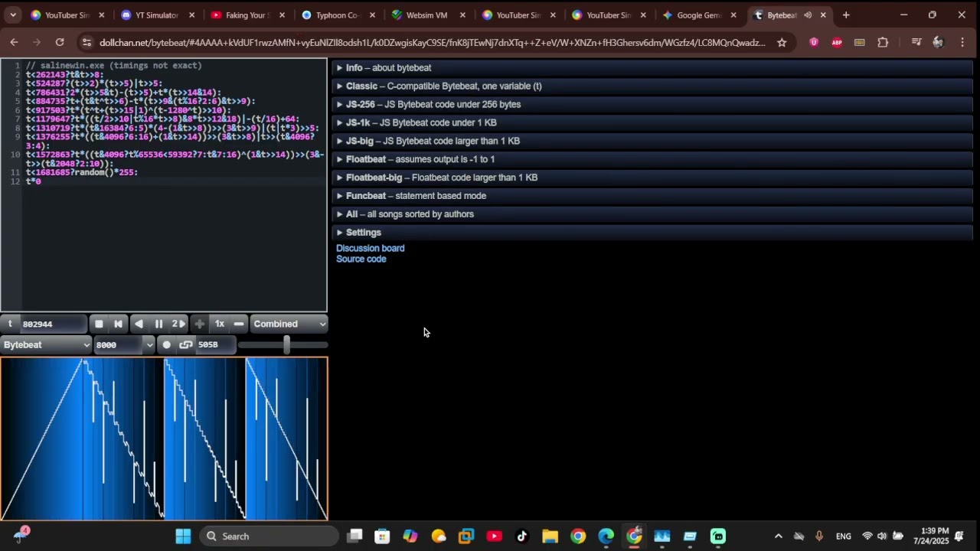Switch to the Websim VM tab
Image resolution: width=980 pixels, height=551 pixels.
(430, 15)
